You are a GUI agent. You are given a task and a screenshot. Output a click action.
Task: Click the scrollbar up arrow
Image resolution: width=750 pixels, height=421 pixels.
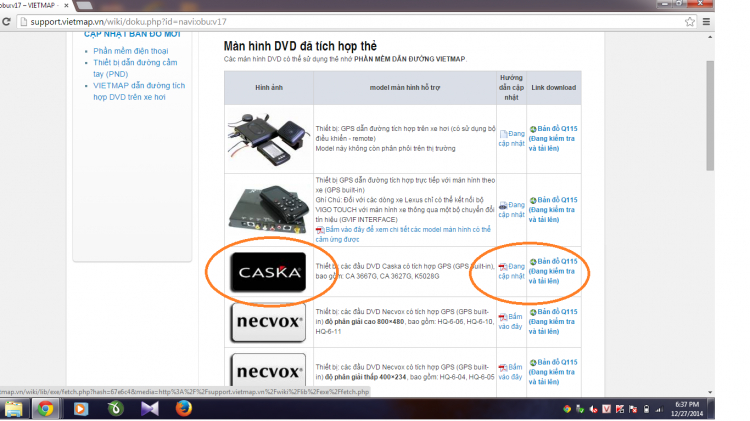pos(710,37)
